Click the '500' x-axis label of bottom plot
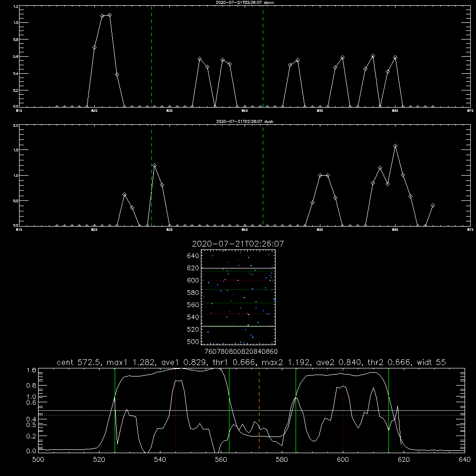Viewport: 476px width, 476px height. 38,460
